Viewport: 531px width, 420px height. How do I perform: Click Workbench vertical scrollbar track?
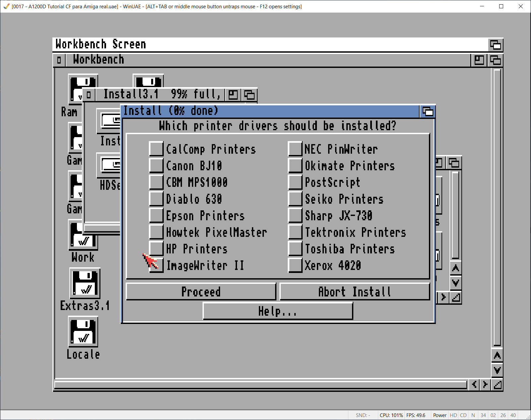tap(497, 208)
